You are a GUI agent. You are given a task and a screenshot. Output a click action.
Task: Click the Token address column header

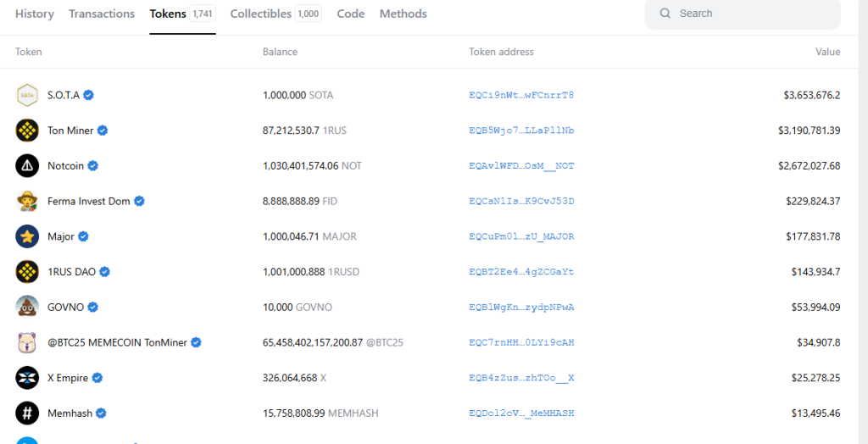(x=502, y=52)
